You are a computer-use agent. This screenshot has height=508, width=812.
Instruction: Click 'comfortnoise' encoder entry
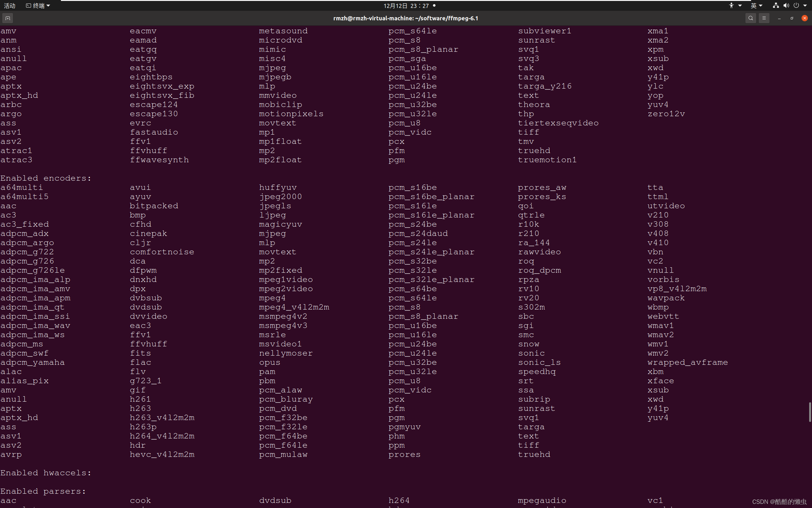pyautogui.click(x=162, y=252)
